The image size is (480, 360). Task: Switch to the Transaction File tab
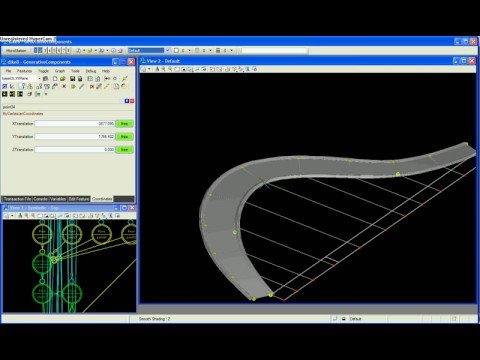coord(17,199)
